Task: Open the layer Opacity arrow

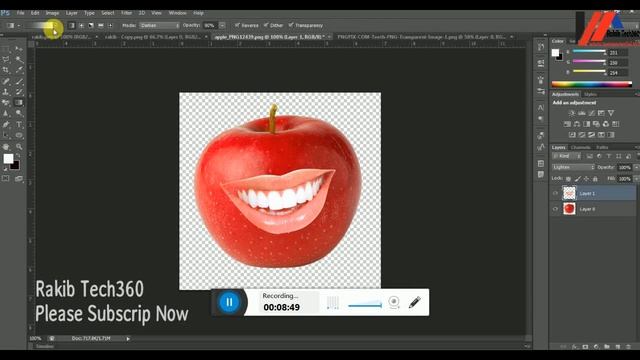Action: pyautogui.click(x=636, y=167)
